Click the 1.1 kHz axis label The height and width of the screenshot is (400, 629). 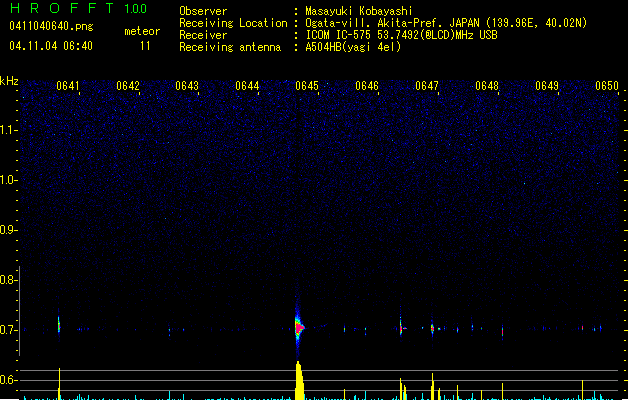pyautogui.click(x=8, y=130)
